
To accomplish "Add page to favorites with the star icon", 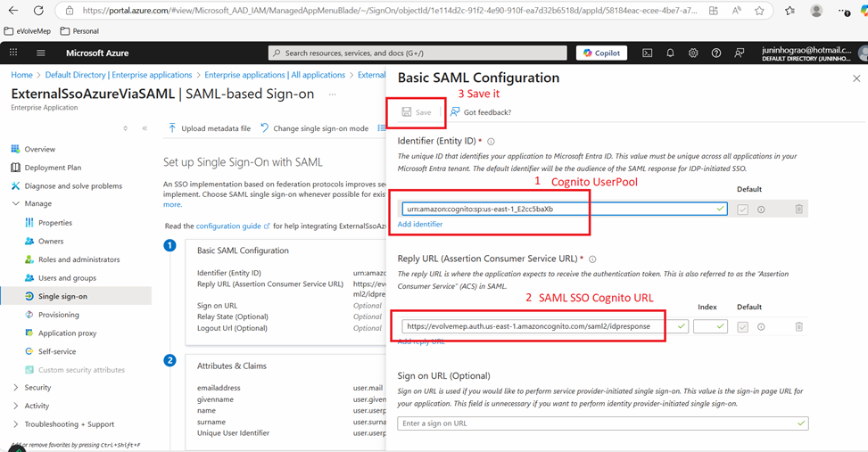I will [x=759, y=11].
